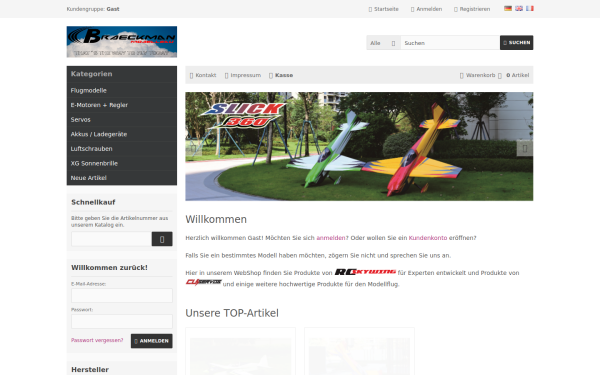Open the second TOP-Artikel product card
The height and width of the screenshot is (375, 600).
(359, 352)
